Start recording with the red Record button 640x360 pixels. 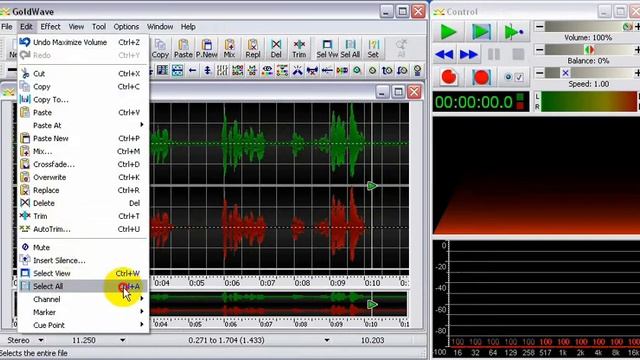point(449,77)
